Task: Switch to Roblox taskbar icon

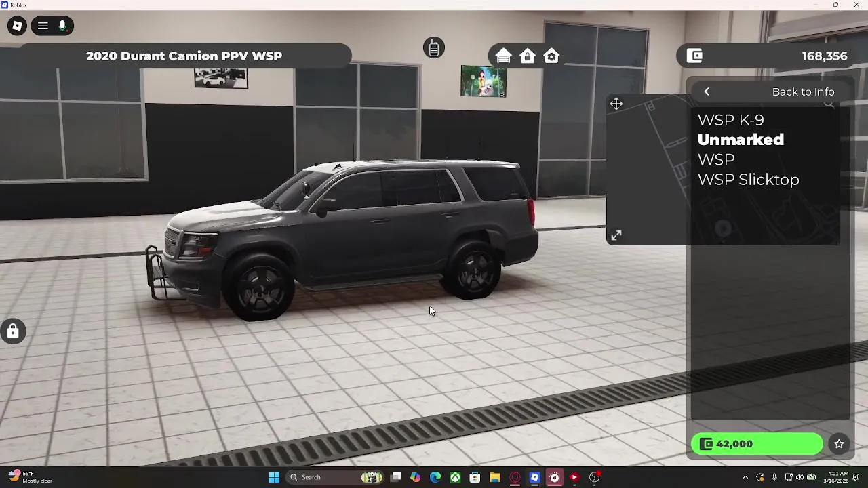Action: 534,477
